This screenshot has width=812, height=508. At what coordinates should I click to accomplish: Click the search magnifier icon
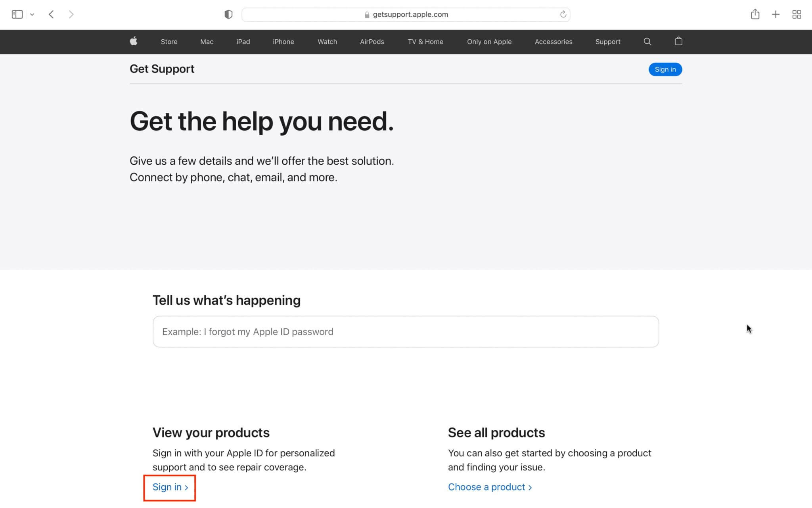click(647, 41)
